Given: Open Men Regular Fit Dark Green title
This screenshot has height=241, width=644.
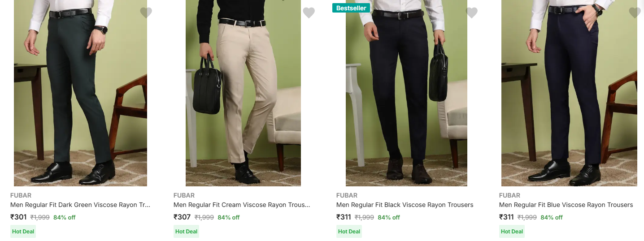Looking at the screenshot, I should pyautogui.click(x=80, y=205).
